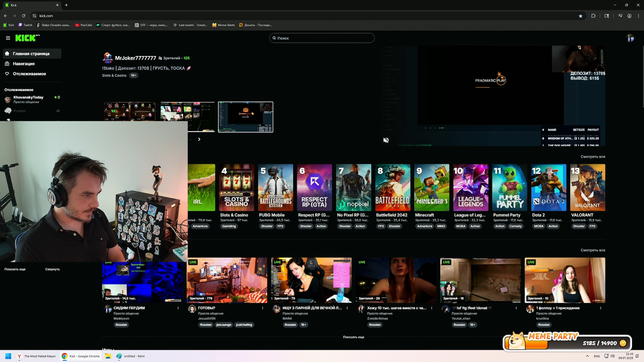
Task: Open Chrome extensions puzzle icon
Action: pos(593,16)
